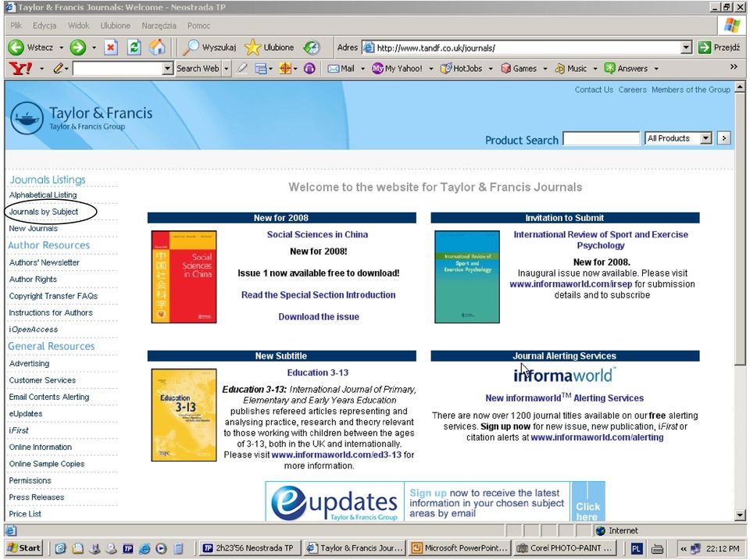Switch to Corel PHOTO-PAINT taskbar button
This screenshot has width=750, height=560.
pyautogui.click(x=565, y=548)
